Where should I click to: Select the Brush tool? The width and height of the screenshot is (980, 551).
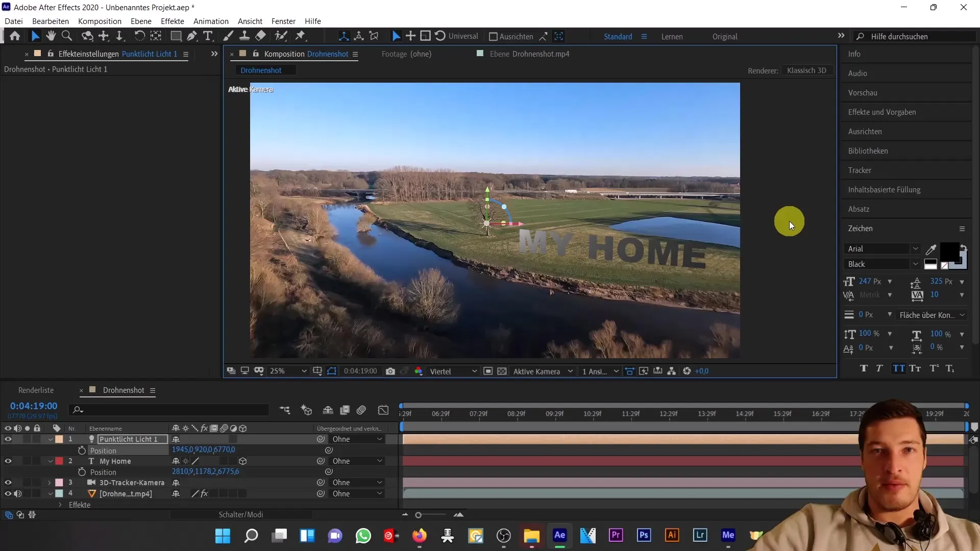228,36
